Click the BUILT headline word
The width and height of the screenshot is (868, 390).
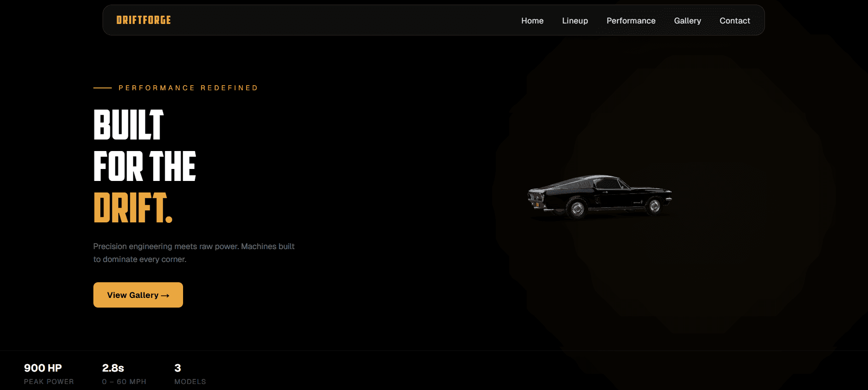pos(128,124)
